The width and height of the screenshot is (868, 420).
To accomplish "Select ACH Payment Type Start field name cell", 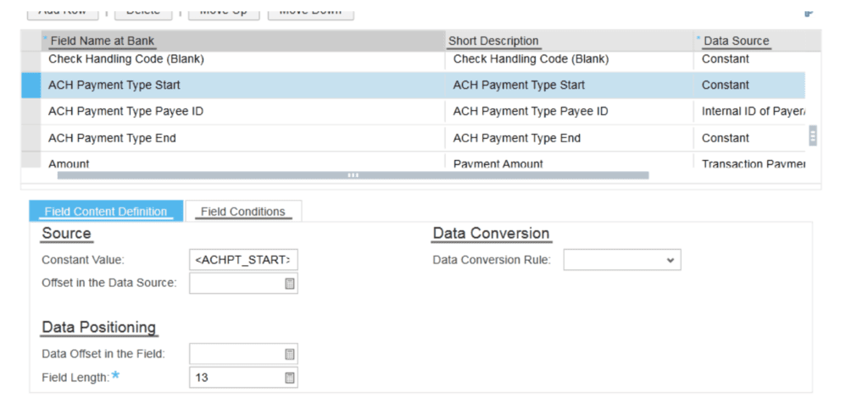I will tap(243, 86).
